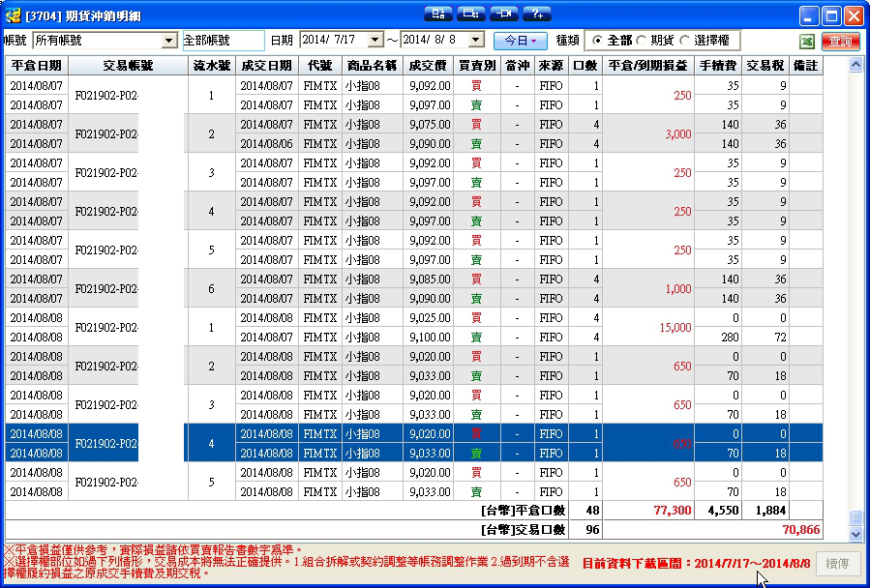
Task: Click the total fee value 4,550
Action: coord(722,511)
